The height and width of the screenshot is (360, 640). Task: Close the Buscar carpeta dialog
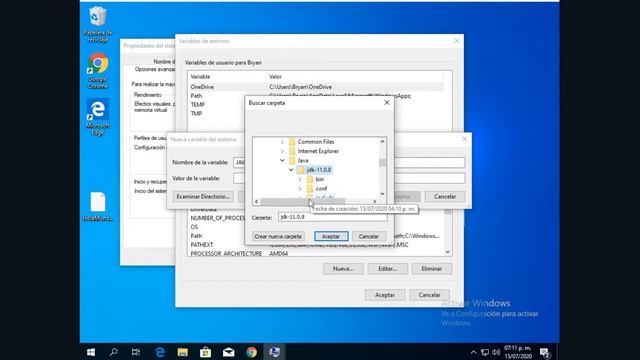click(x=387, y=103)
